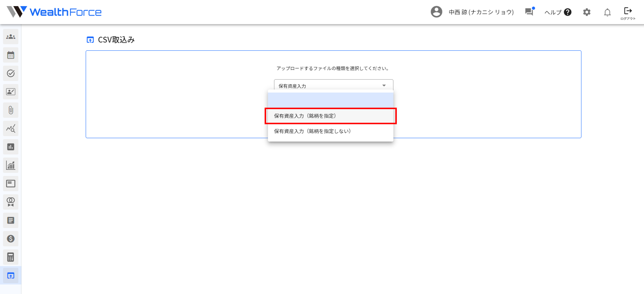Screen dimensions: 644x294
Task: Open the notifications bell
Action: pos(607,12)
